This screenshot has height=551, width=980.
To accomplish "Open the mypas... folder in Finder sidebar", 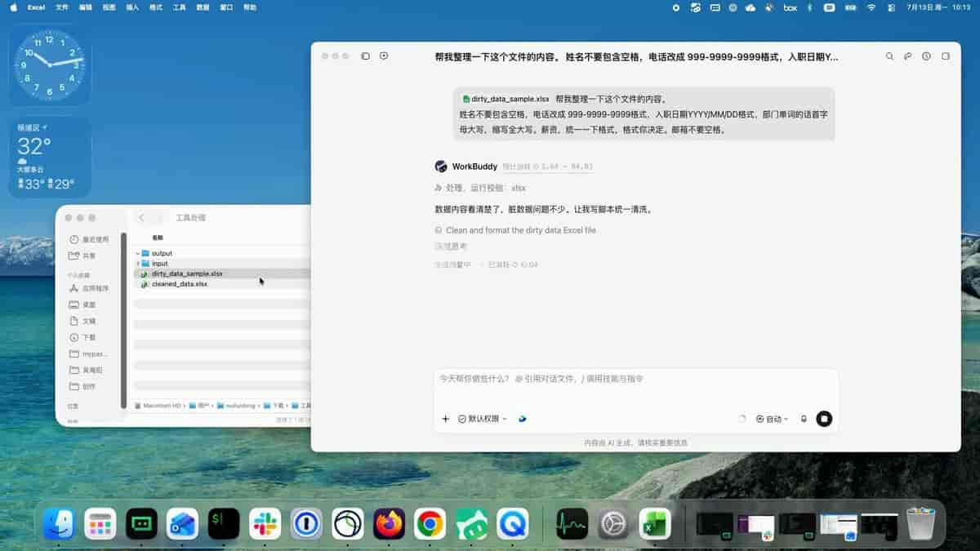I will pos(89,353).
